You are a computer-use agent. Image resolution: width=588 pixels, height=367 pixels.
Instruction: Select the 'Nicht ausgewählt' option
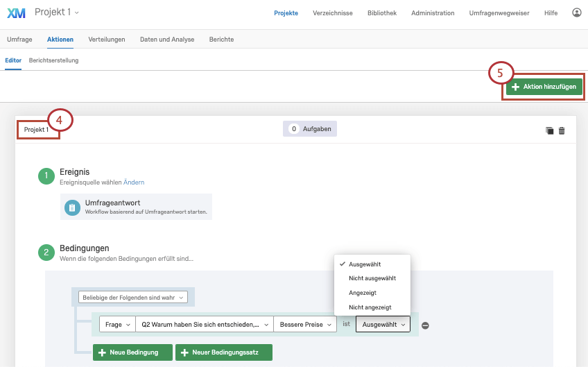click(x=372, y=278)
